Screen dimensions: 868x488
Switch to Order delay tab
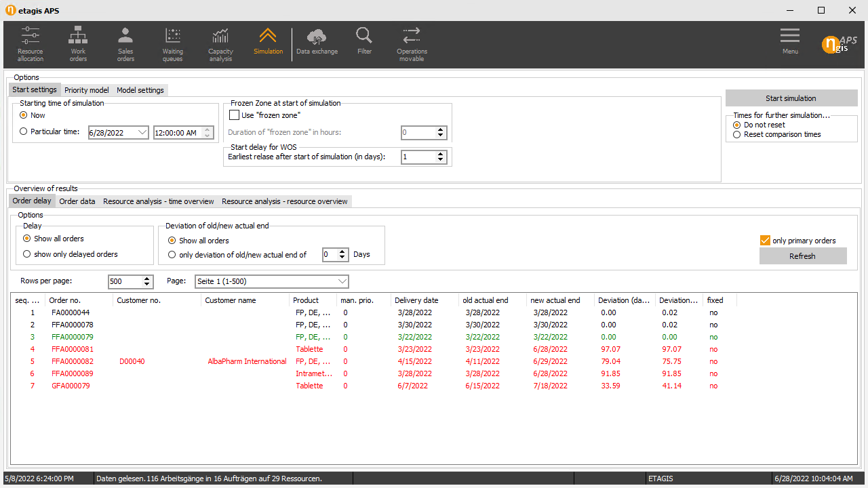32,201
